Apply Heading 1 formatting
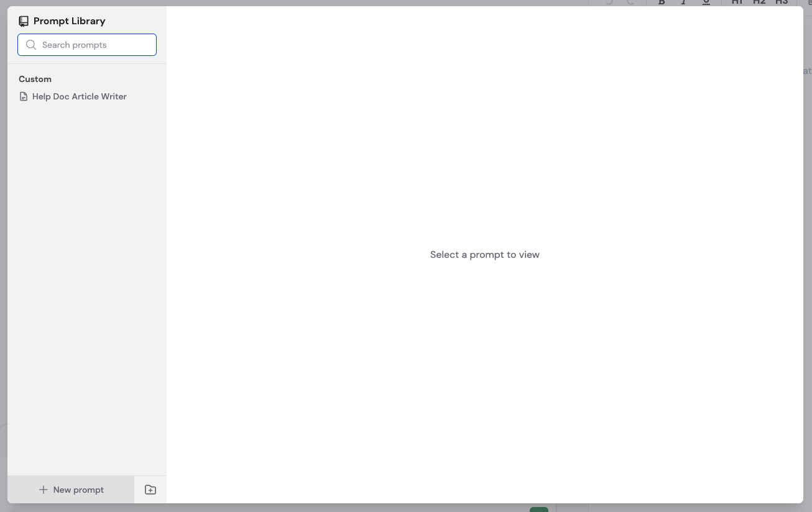Image resolution: width=812 pixels, height=512 pixels. [x=737, y=2]
